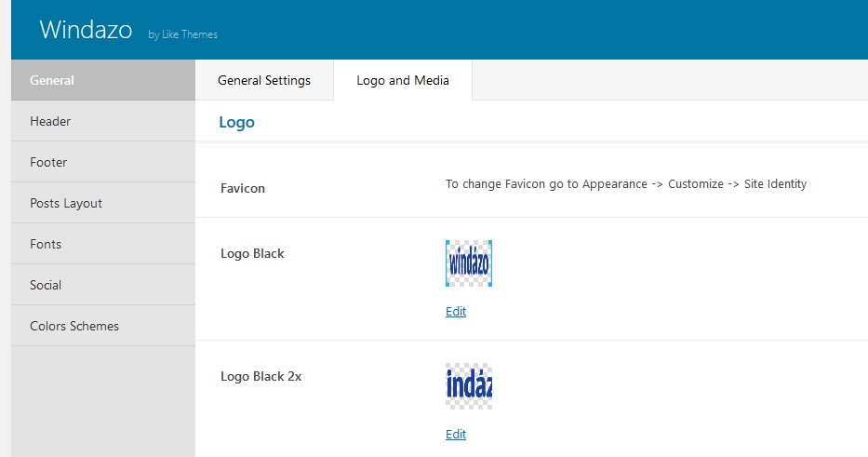This screenshot has height=457, width=868.
Task: Click the Favicon Site Identity instruction text
Action: pos(626,184)
